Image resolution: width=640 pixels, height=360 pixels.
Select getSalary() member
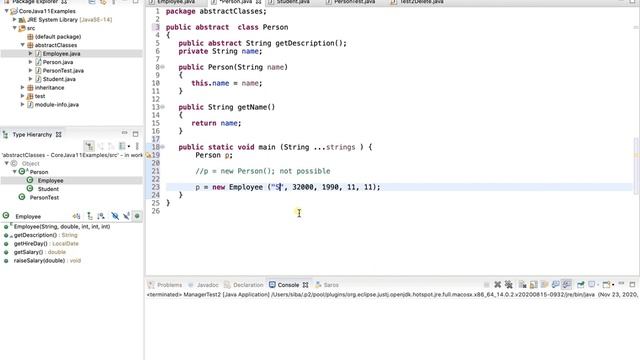[40, 252]
